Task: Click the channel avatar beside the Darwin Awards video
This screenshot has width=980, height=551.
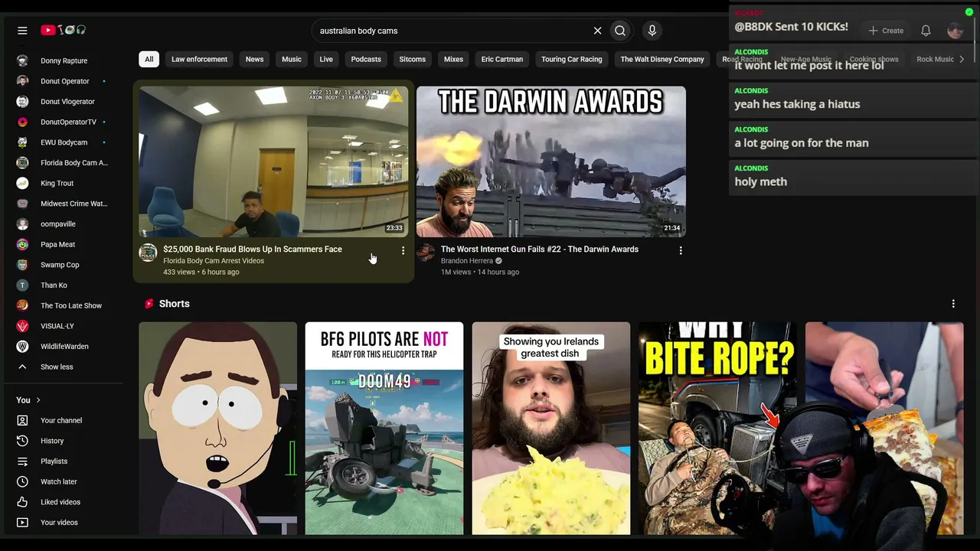Action: click(x=426, y=253)
